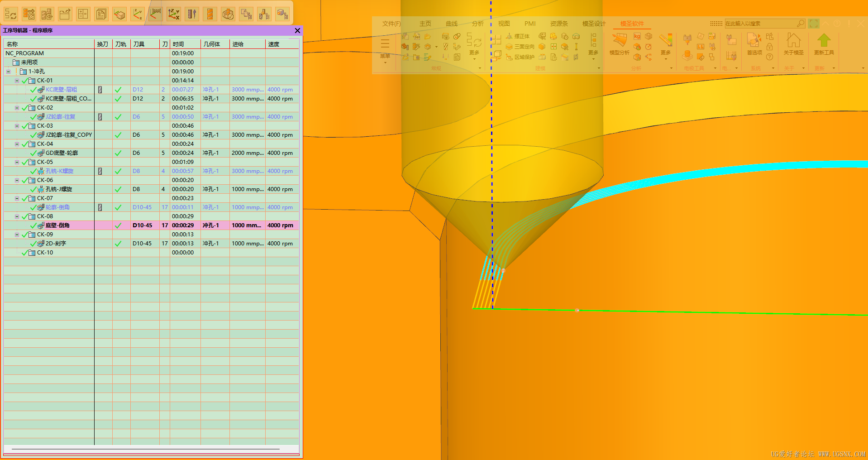
Task: Collapse the CK-02 folder node
Action: click(17, 108)
